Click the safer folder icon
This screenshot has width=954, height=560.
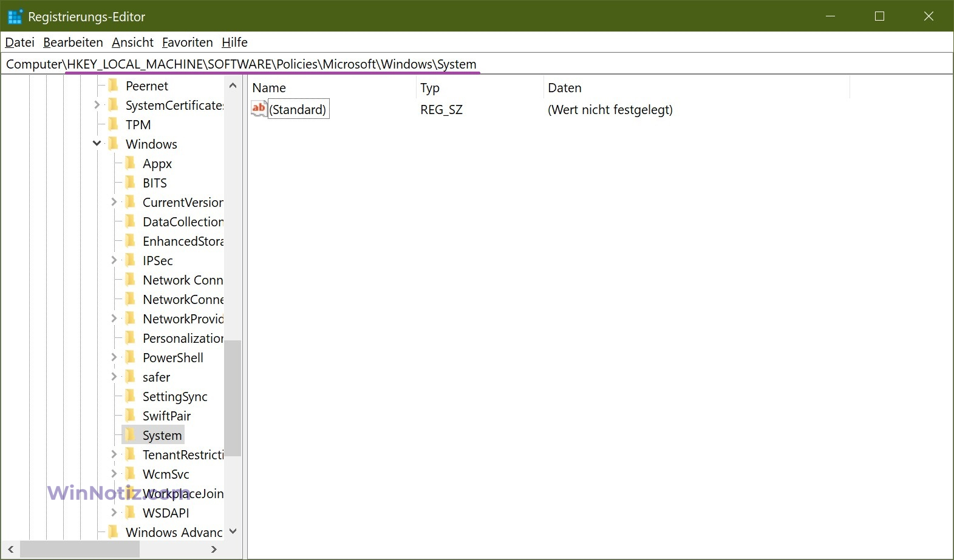[x=130, y=377]
